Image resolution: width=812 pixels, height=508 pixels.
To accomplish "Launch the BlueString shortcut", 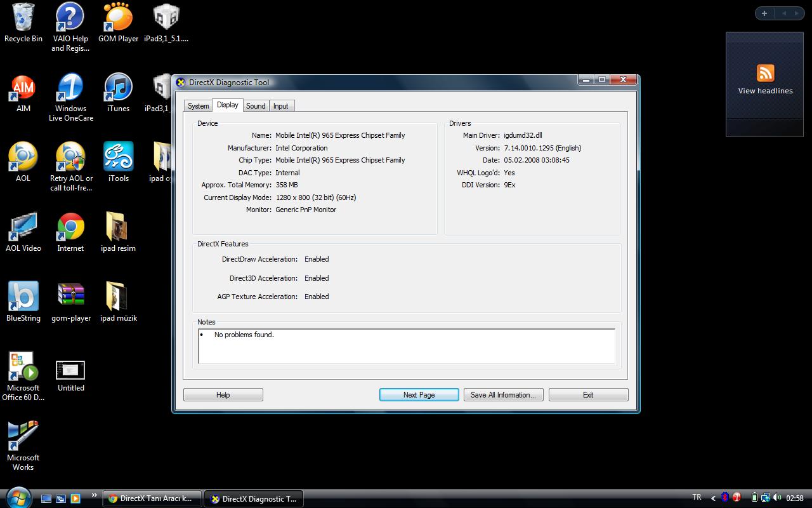I will tap(23, 302).
